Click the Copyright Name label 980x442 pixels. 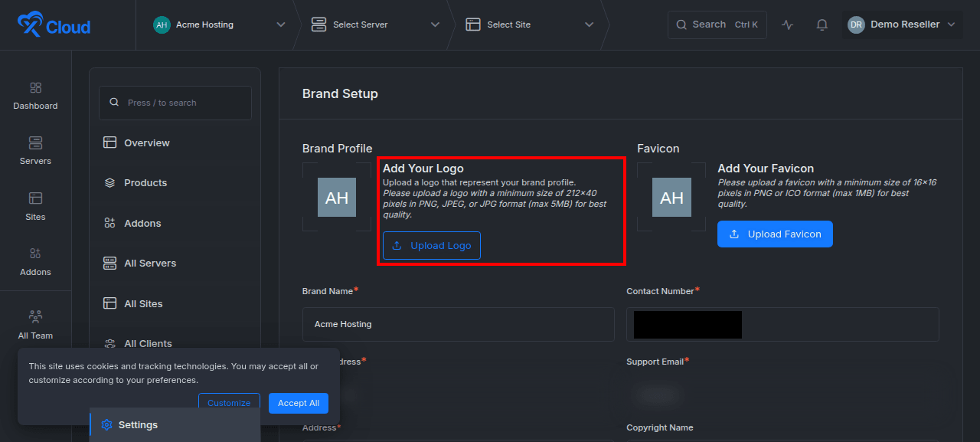pos(660,427)
